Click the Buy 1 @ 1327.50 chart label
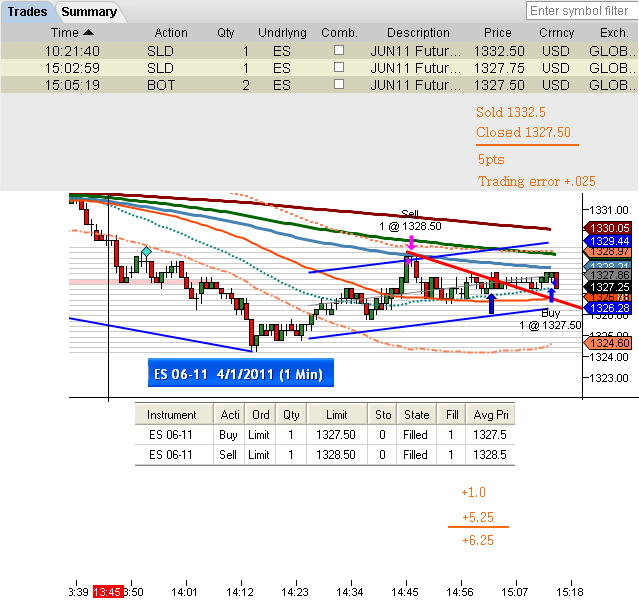639x604 pixels. coord(550,319)
